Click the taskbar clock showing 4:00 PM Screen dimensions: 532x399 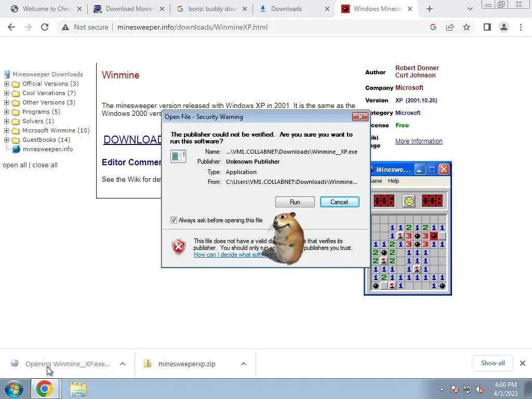[x=506, y=389]
